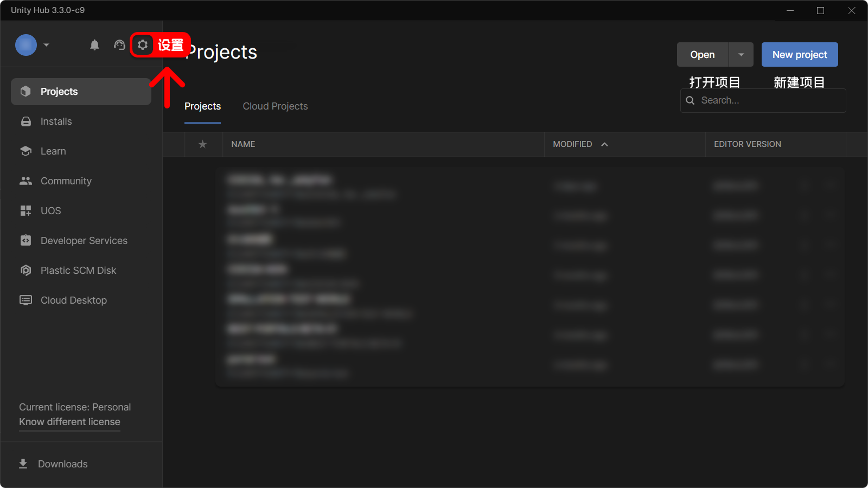The width and height of the screenshot is (868, 488).
Task: Toggle the MODIFIED sort direction arrow
Action: (604, 144)
